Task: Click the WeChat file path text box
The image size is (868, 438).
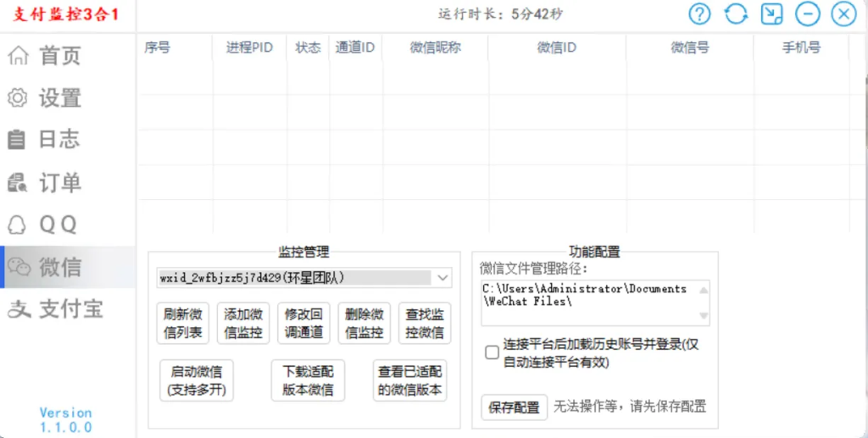Action: click(x=589, y=302)
